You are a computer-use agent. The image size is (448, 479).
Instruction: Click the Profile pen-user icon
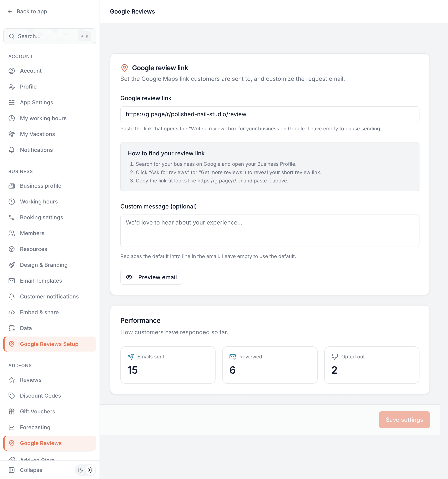12,86
